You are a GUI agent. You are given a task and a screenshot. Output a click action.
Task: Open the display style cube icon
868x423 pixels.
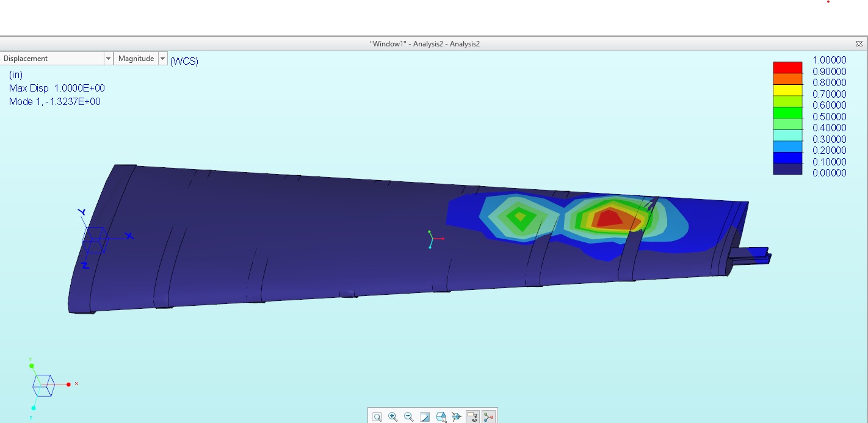441,417
